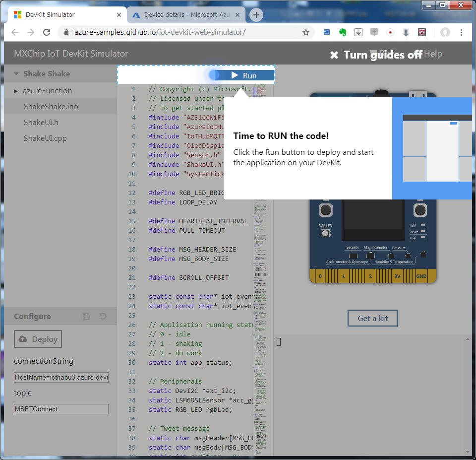476x460 pixels.
Task: Reset configuration using the undo arrow icon
Action: click(x=103, y=316)
